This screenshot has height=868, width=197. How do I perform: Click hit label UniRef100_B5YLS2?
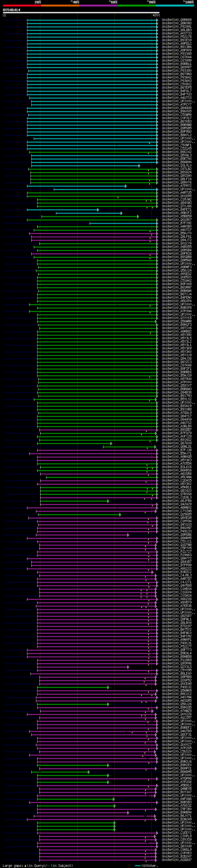[177, 399]
